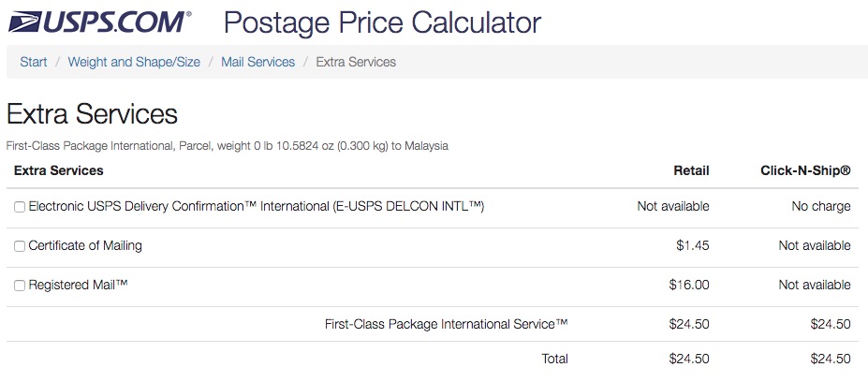
Task: Click the Click-N-Ship column header
Action: click(x=805, y=170)
